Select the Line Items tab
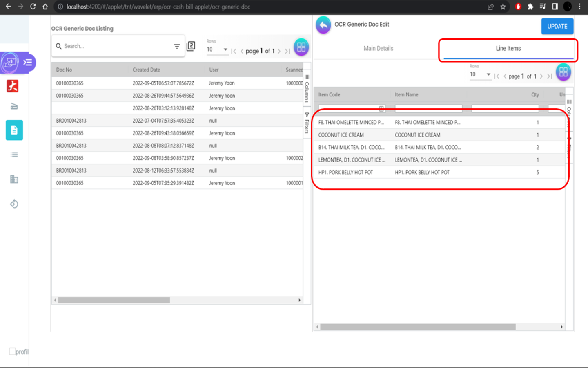Screen dimensions: 588x368 pos(508,49)
